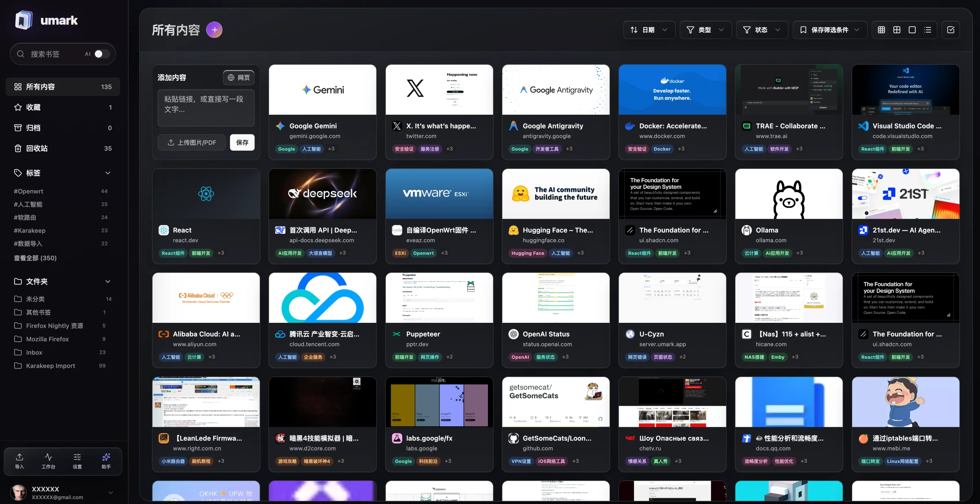Click the 21st.dev favicon
Viewport: 980px width, 504px height.
863,230
